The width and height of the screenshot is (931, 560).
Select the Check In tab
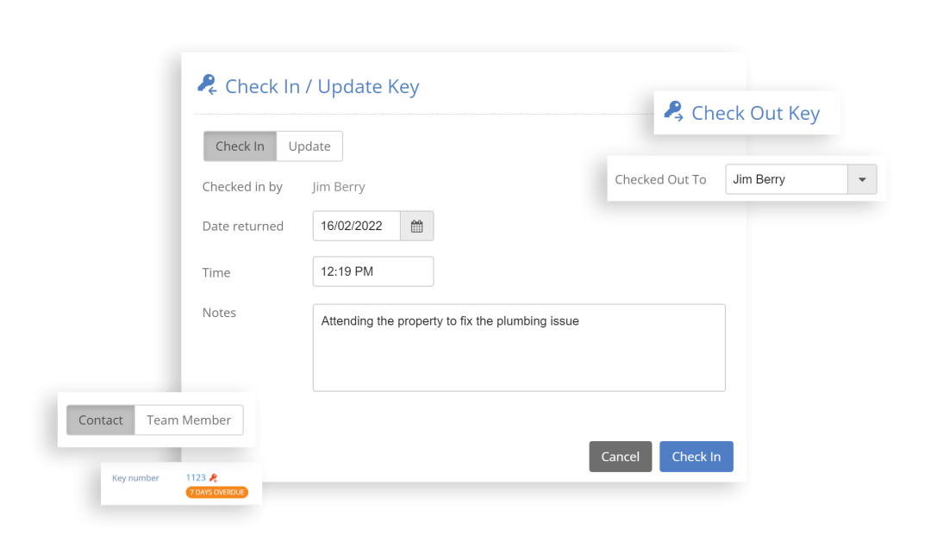coord(240,146)
